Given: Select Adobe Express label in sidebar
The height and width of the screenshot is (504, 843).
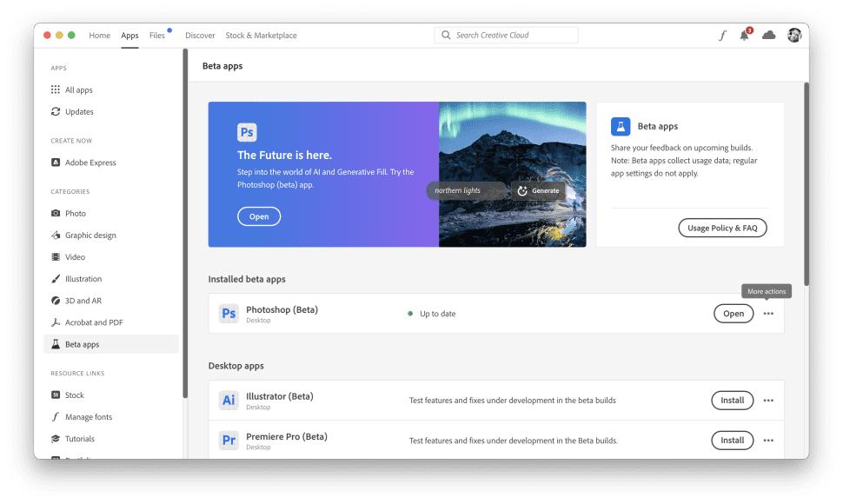Looking at the screenshot, I should pyautogui.click(x=90, y=162).
